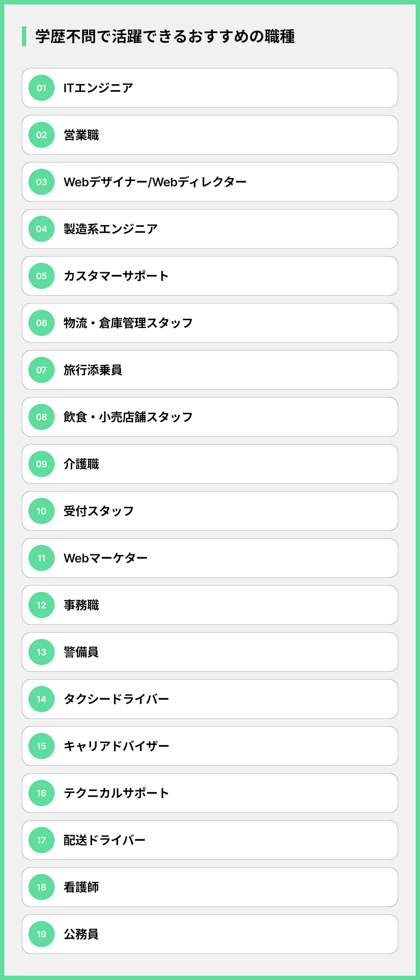This screenshot has height=980, width=420.
Task: Click the green 17 number badge
Action: tap(41, 840)
